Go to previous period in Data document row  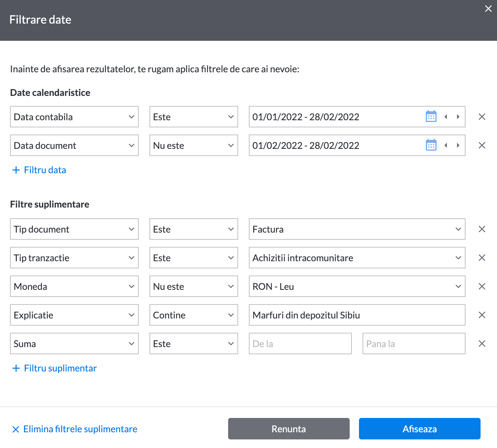pos(446,145)
